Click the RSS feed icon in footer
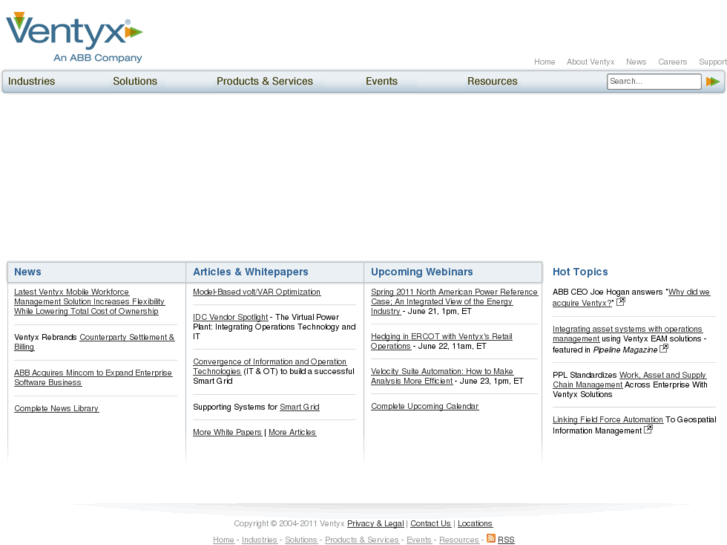 click(x=491, y=539)
